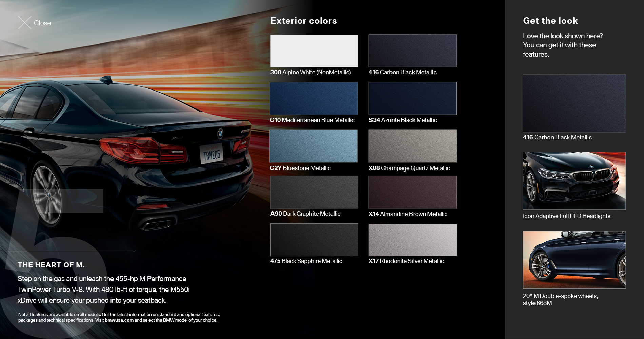Click the X close icon
The width and height of the screenshot is (644, 339).
click(x=25, y=23)
